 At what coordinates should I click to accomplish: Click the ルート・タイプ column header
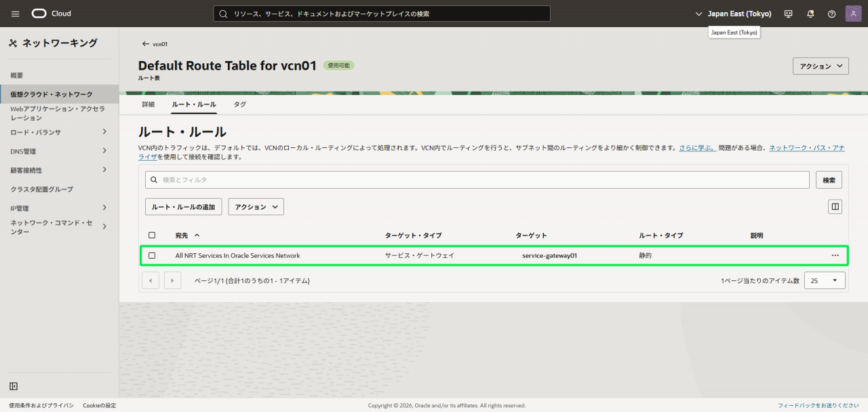[x=660, y=236]
